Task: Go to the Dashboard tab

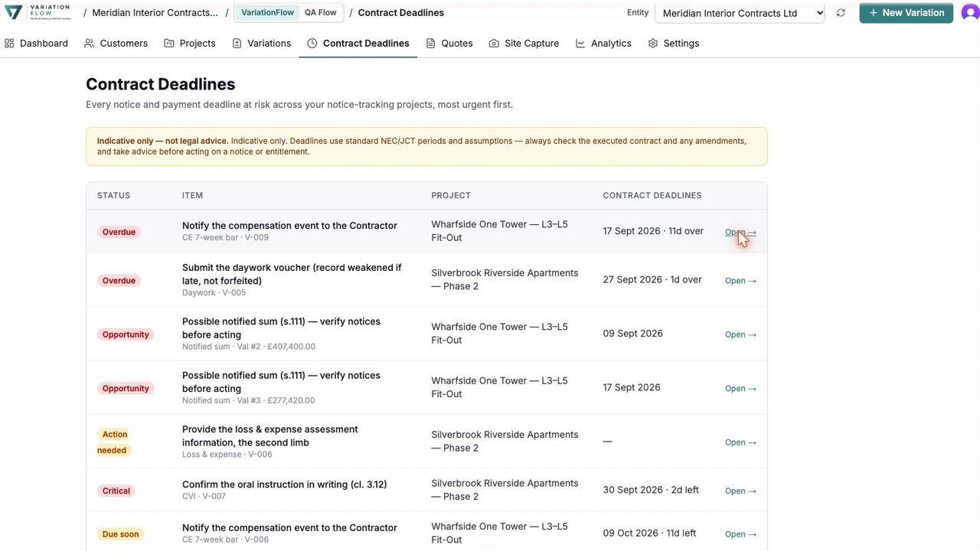Action: (37, 44)
